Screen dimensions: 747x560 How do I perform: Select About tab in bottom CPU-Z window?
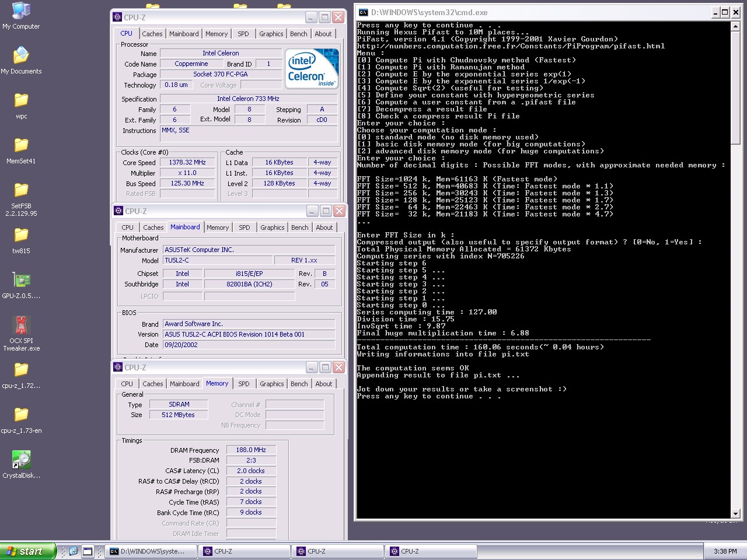[x=324, y=384]
